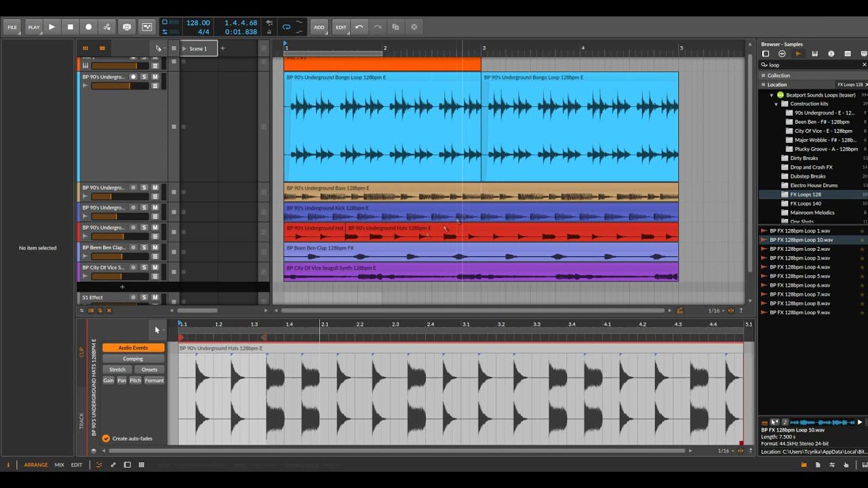Play the preview of selected sample
Screen dimensions: 868x488
point(860,422)
